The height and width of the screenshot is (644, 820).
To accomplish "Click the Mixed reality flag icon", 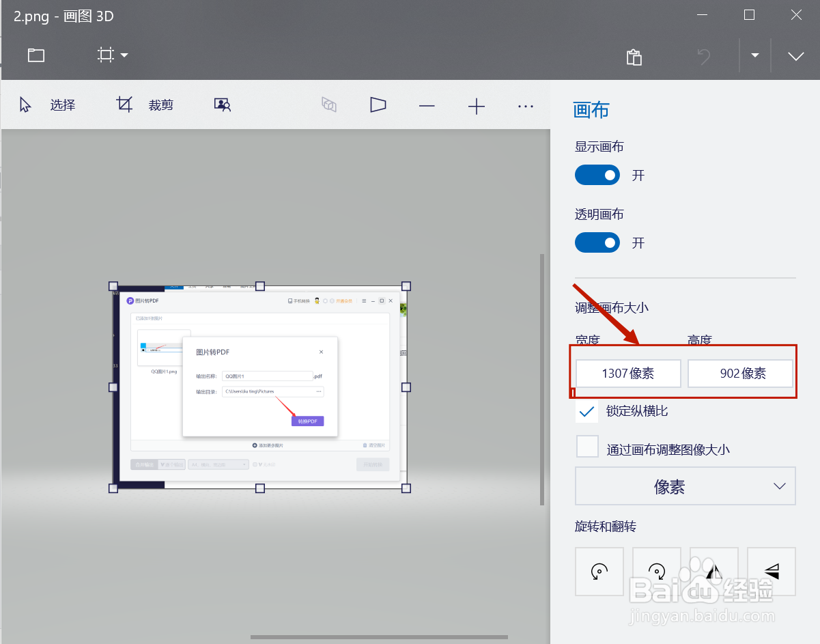I will pos(378,105).
